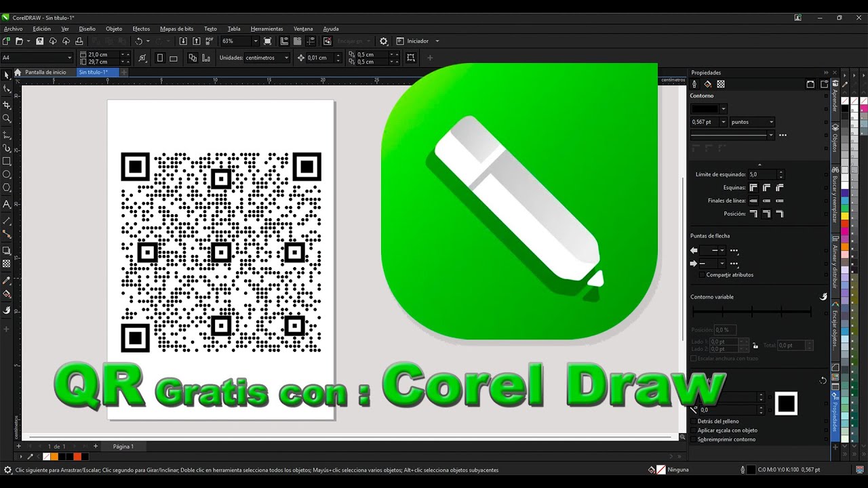
Task: Select the Crop tool
Action: coord(7,105)
